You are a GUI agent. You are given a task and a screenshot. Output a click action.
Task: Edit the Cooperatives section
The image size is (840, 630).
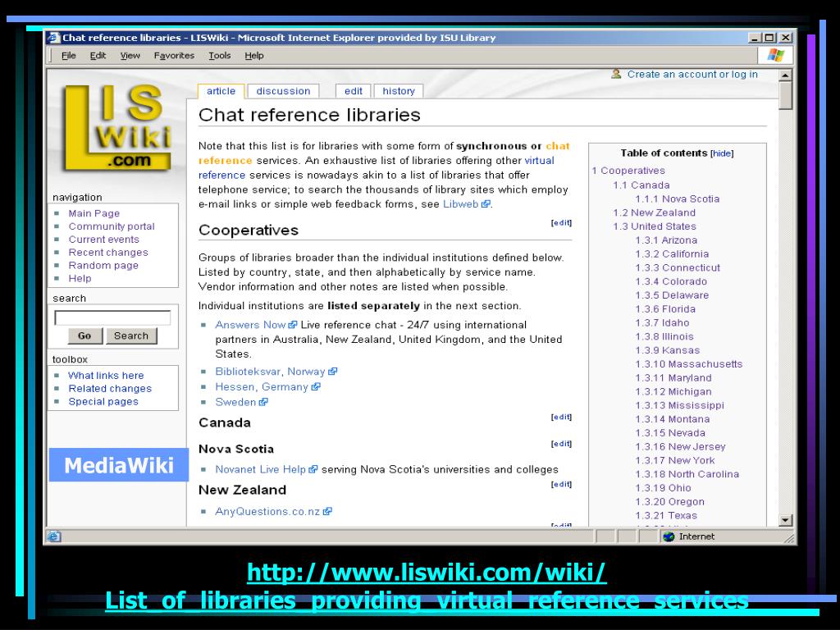[561, 223]
